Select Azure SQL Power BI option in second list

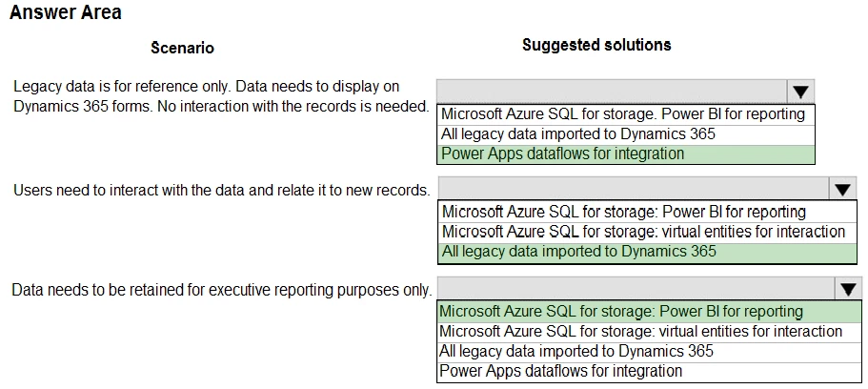click(x=623, y=212)
